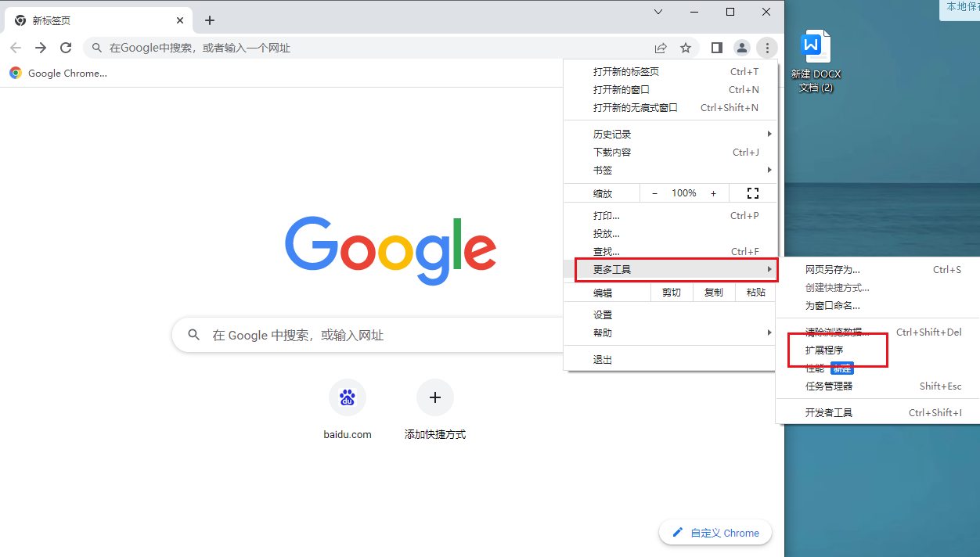Select 打开新的无痕式窗口 menu item
The height and width of the screenshot is (557, 980).
pyautogui.click(x=670, y=107)
